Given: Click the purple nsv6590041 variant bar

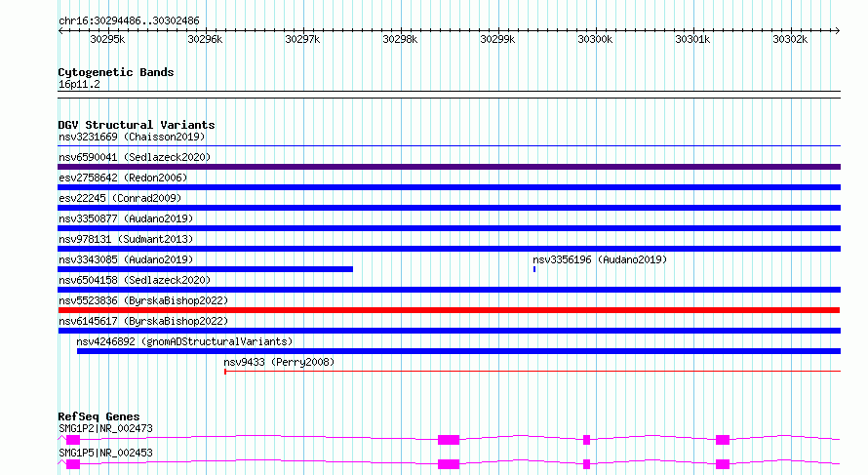Looking at the screenshot, I should click(x=449, y=167).
